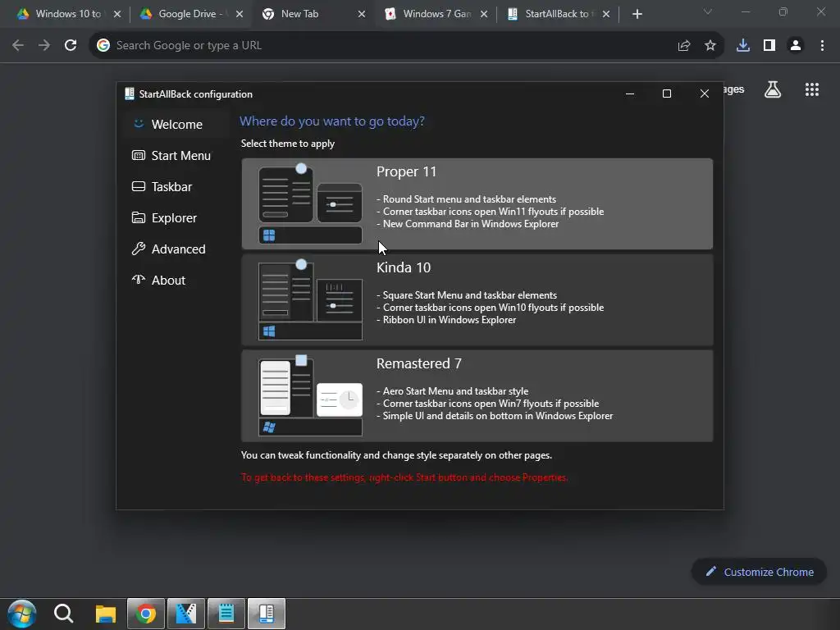The image size is (840, 630).
Task: Apply the Remastered 7 theme
Action: pyautogui.click(x=477, y=395)
